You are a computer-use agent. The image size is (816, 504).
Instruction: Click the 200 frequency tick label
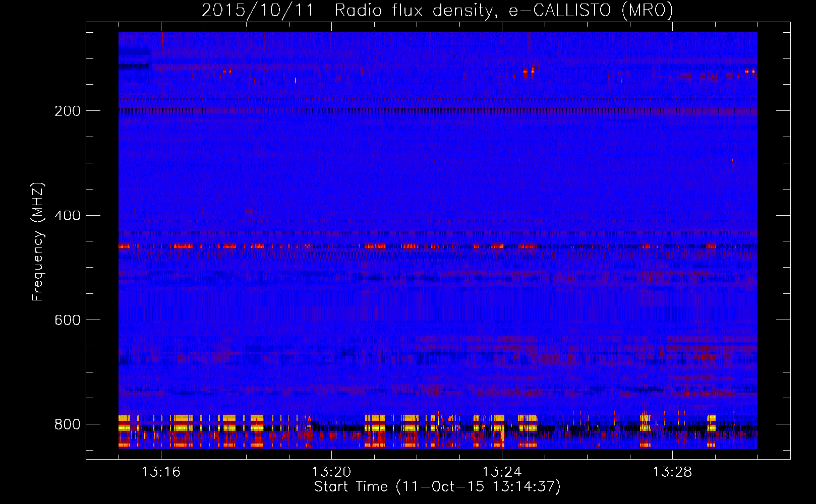click(68, 111)
